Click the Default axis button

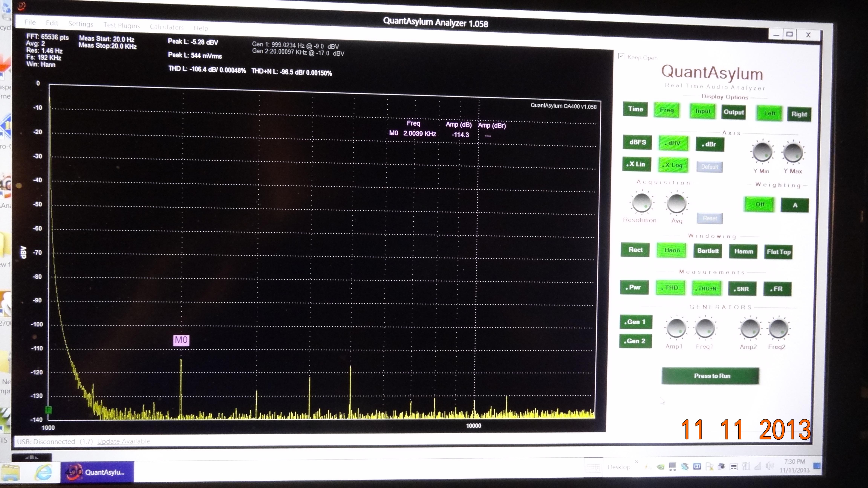(710, 167)
